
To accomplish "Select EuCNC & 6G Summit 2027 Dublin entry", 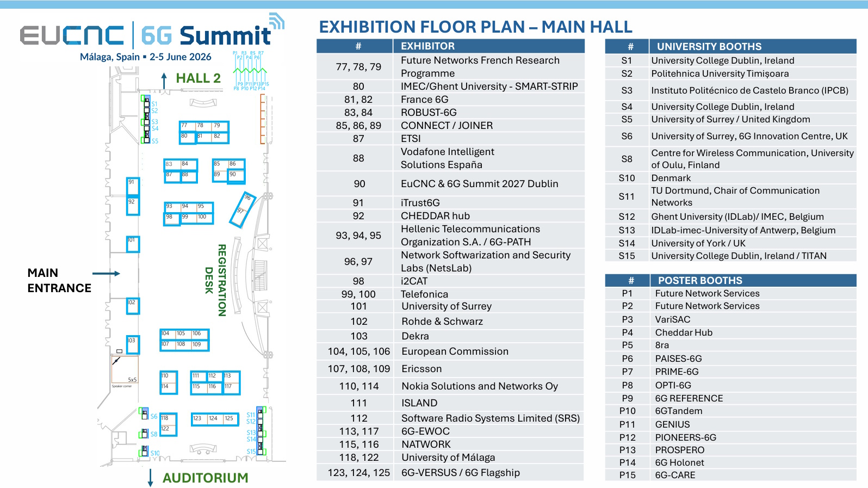I will (x=480, y=184).
